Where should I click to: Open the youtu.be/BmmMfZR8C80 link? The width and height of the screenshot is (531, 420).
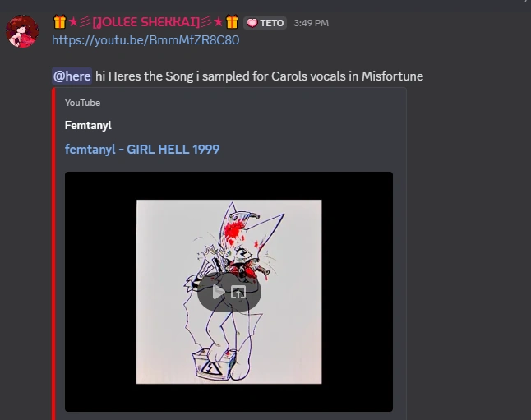[x=145, y=40]
